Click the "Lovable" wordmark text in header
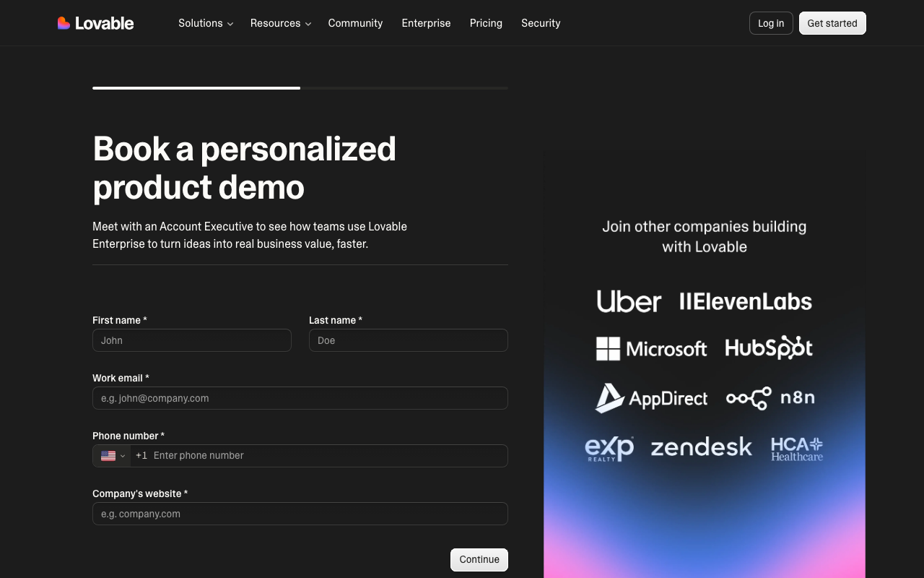Image resolution: width=924 pixels, height=578 pixels. coord(105,23)
